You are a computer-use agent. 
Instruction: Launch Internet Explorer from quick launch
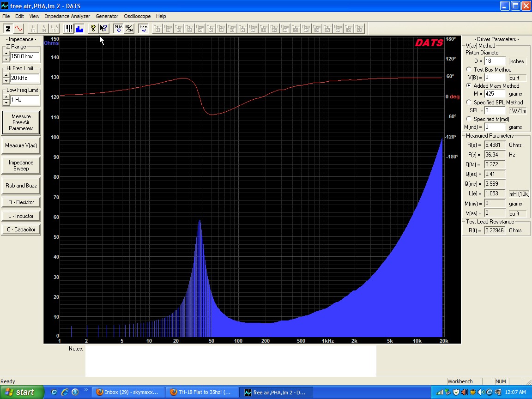(65, 392)
